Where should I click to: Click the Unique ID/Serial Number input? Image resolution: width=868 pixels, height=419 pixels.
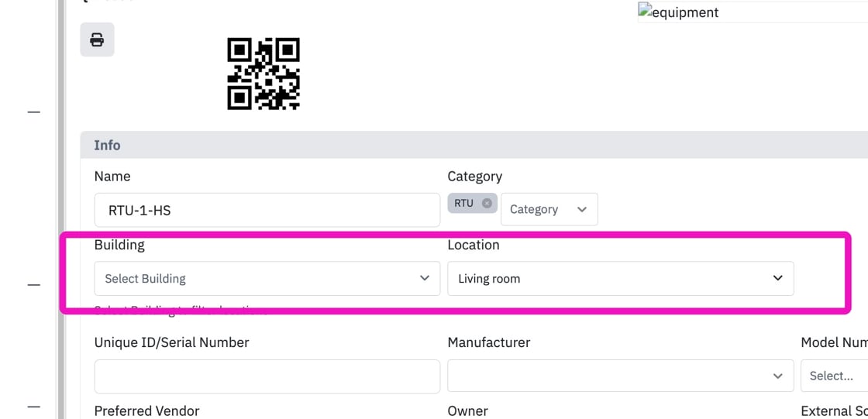point(267,376)
